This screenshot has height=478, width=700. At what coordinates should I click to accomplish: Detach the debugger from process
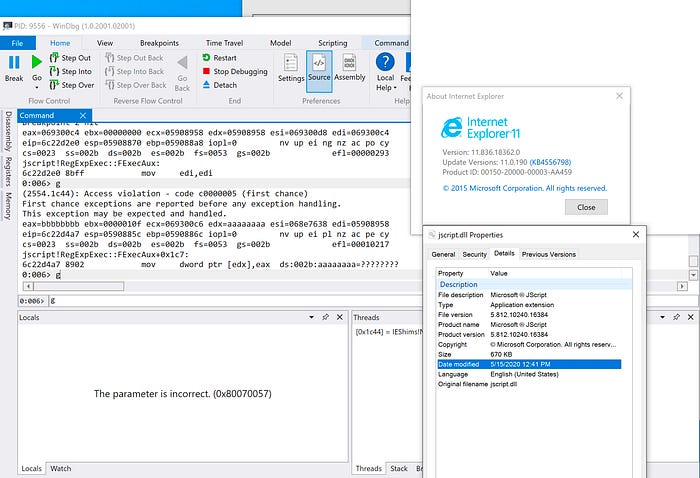coord(220,85)
